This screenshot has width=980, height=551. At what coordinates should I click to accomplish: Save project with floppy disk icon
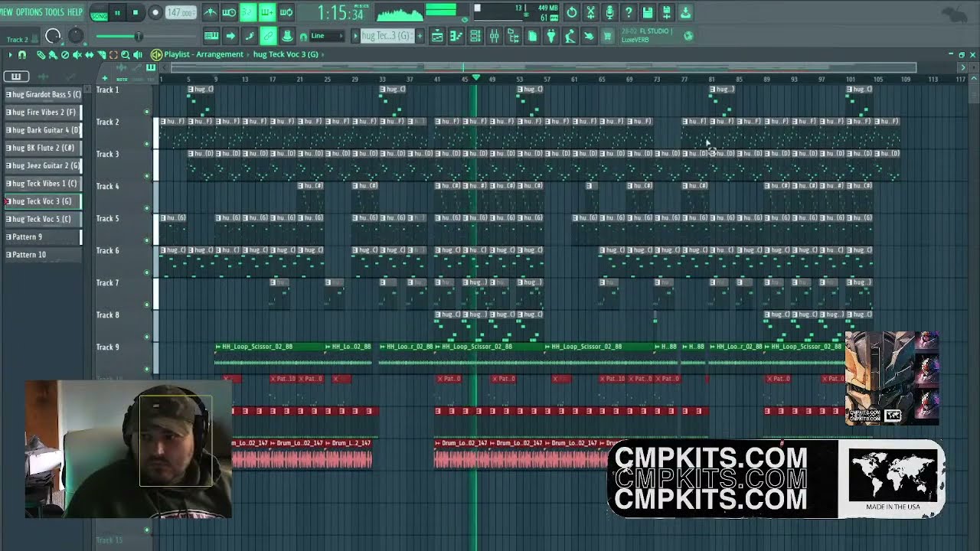pyautogui.click(x=648, y=12)
